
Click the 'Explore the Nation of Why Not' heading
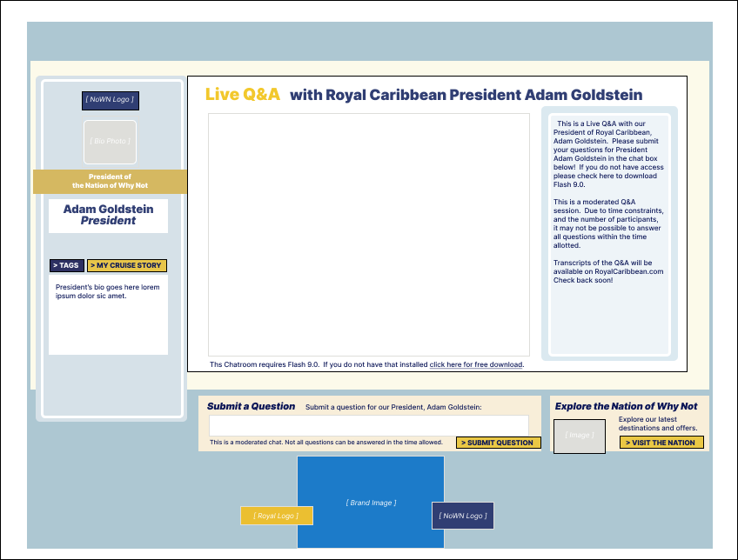(x=626, y=406)
